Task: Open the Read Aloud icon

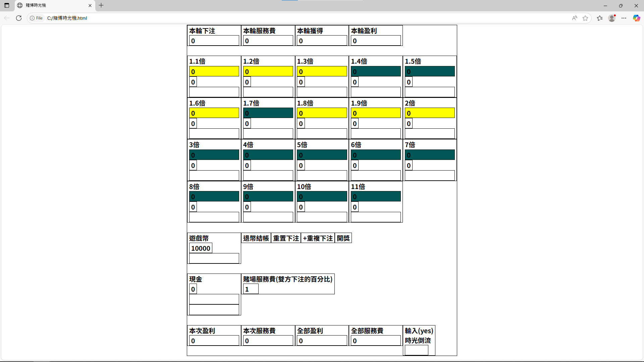Action: [x=575, y=18]
